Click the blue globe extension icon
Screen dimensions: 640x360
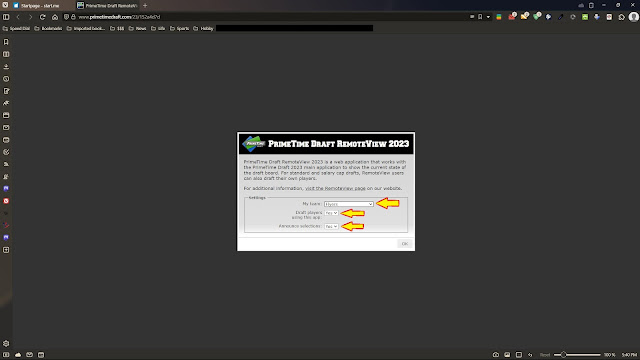click(x=548, y=17)
